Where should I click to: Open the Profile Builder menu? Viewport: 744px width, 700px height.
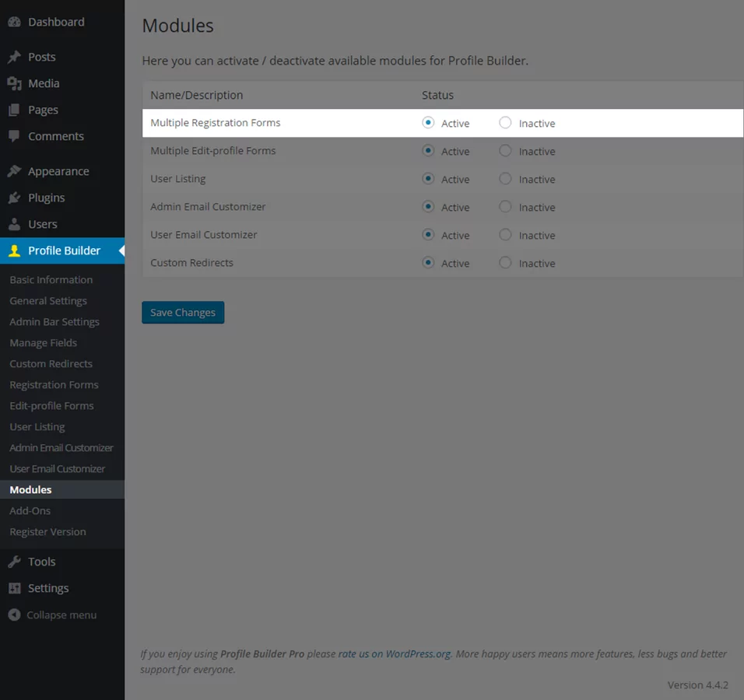tap(62, 251)
